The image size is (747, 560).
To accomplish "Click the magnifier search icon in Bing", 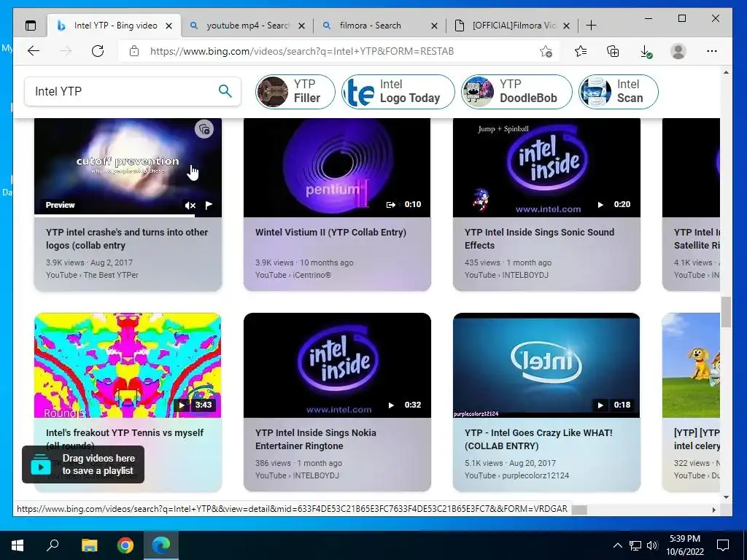I will (225, 90).
